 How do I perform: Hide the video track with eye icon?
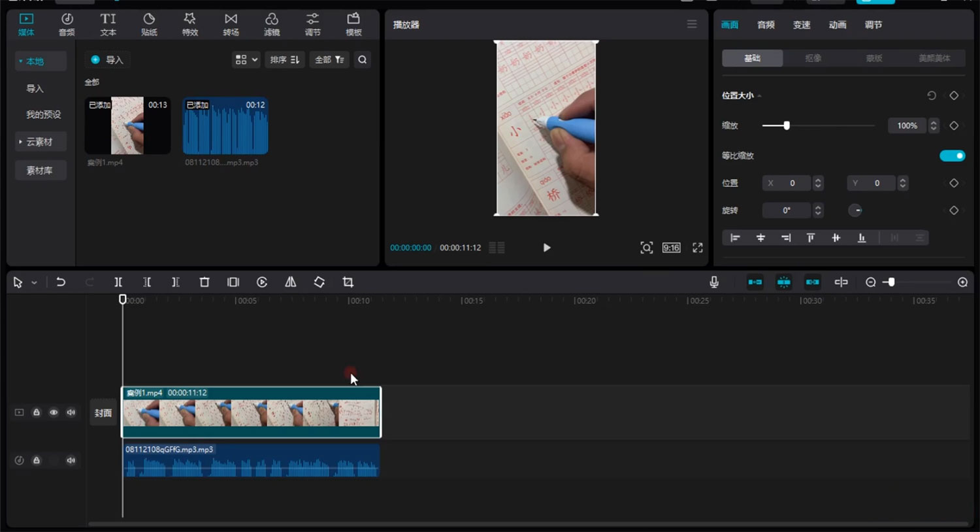coord(54,412)
